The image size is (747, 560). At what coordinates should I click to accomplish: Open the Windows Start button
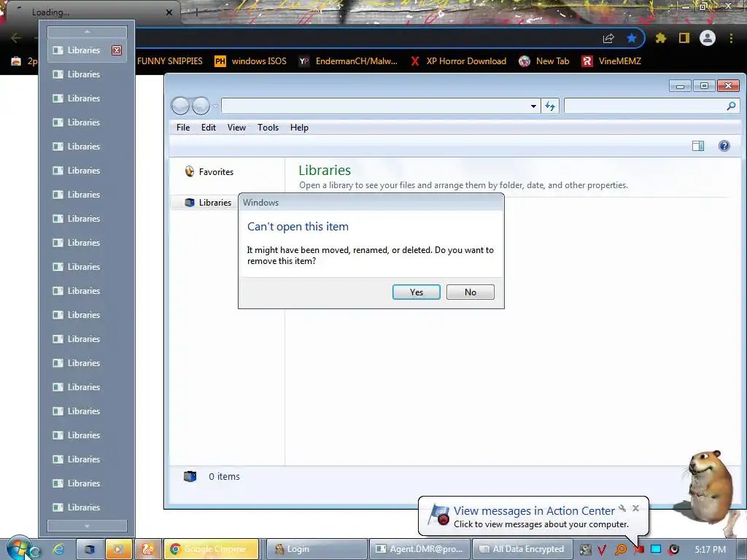point(19,548)
